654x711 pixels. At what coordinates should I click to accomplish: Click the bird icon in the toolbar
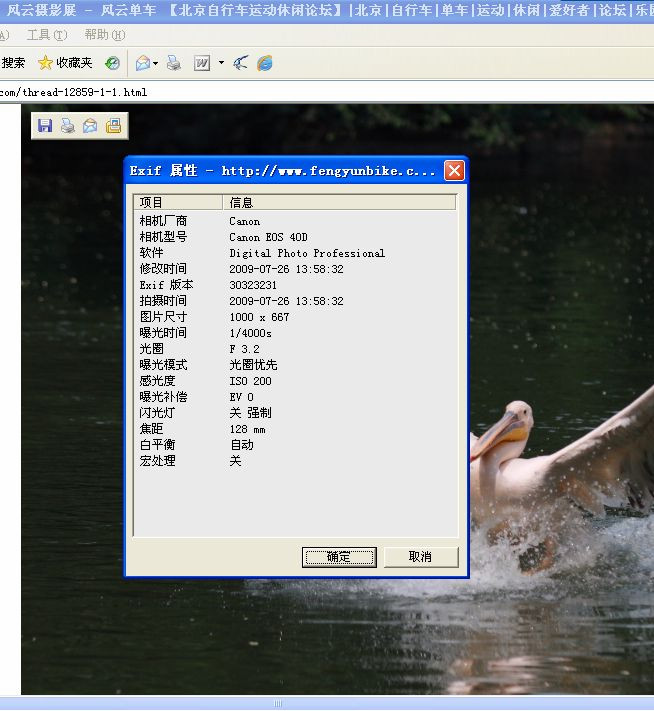pyautogui.click(x=241, y=63)
